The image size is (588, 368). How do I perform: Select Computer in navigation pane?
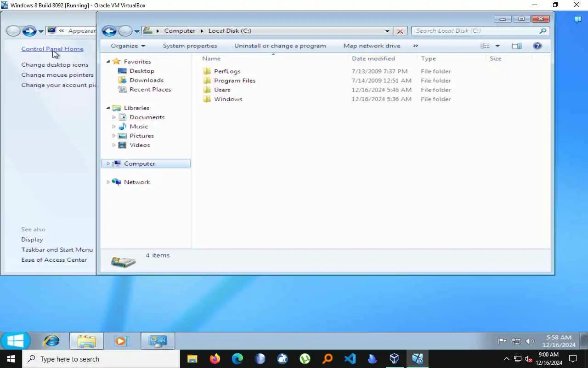coord(146,163)
